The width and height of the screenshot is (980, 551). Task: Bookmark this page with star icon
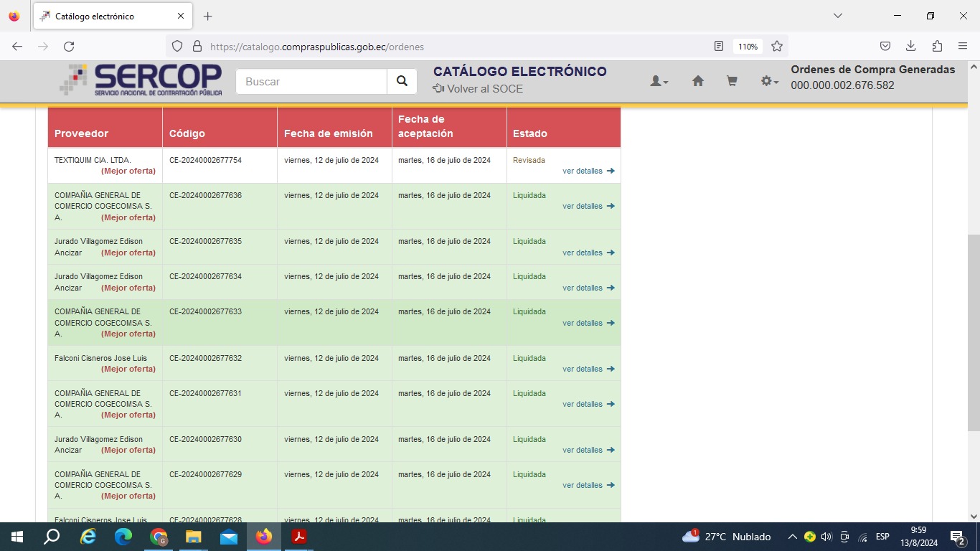[x=776, y=47]
